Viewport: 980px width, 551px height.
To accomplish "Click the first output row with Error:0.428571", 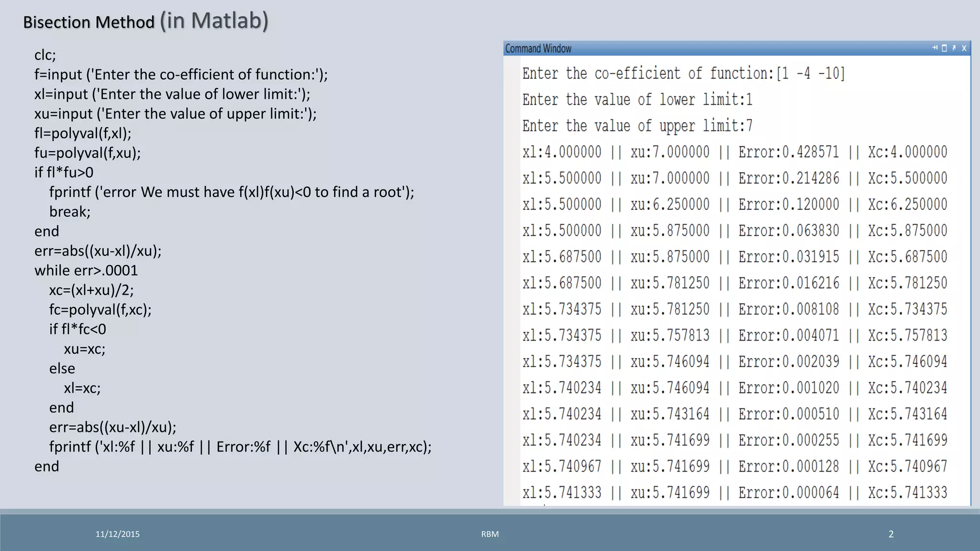I will click(735, 152).
